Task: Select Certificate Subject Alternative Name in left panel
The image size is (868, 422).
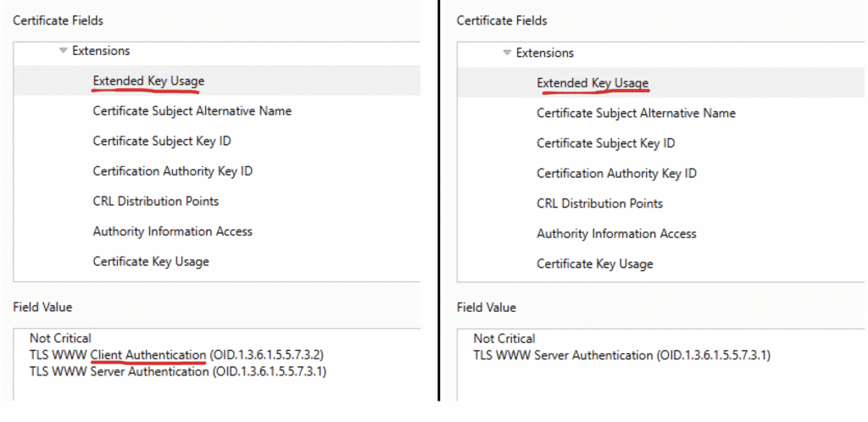Action: click(x=192, y=111)
